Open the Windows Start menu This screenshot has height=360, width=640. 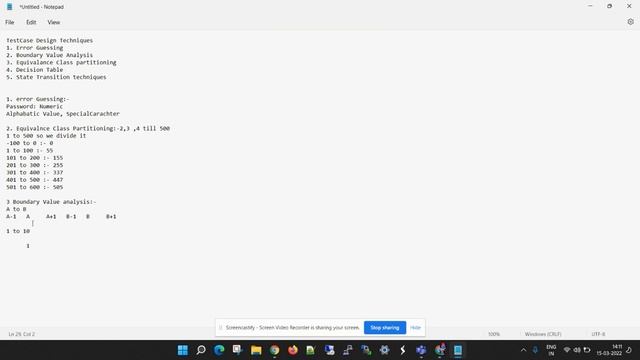[182, 350]
